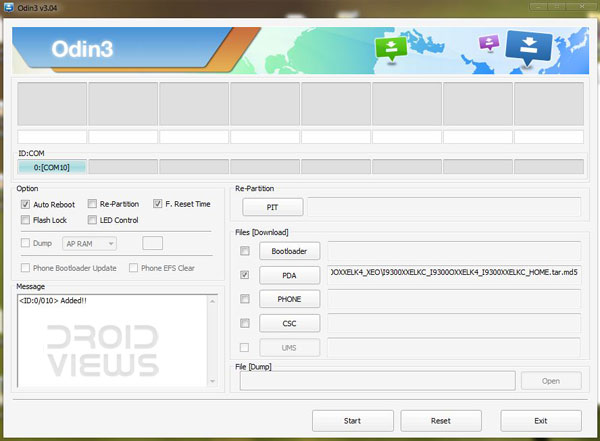Viewport: 600px width, 441px height.
Task: Click the Message log up arrow
Action: point(212,301)
